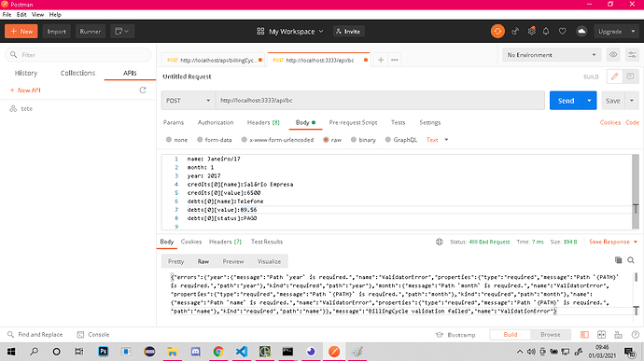The height and width of the screenshot is (361, 644).
Task: Open the settings gear in header
Action: pyautogui.click(x=531, y=31)
